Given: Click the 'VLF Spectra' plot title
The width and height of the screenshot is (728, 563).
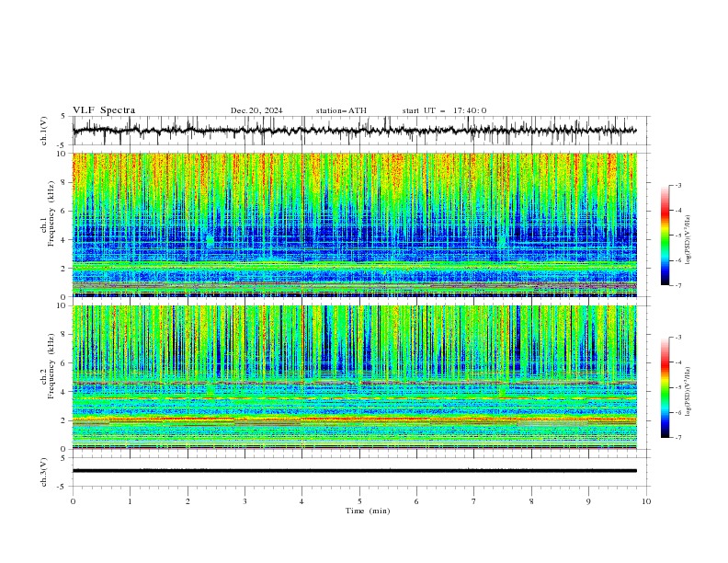Looking at the screenshot, I should coord(104,110).
